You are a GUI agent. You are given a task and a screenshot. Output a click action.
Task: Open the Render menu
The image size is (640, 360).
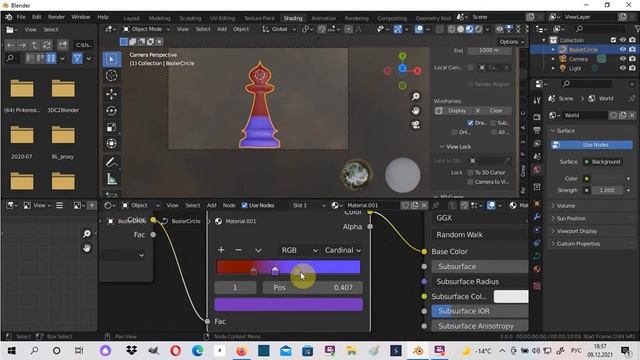[x=56, y=17]
